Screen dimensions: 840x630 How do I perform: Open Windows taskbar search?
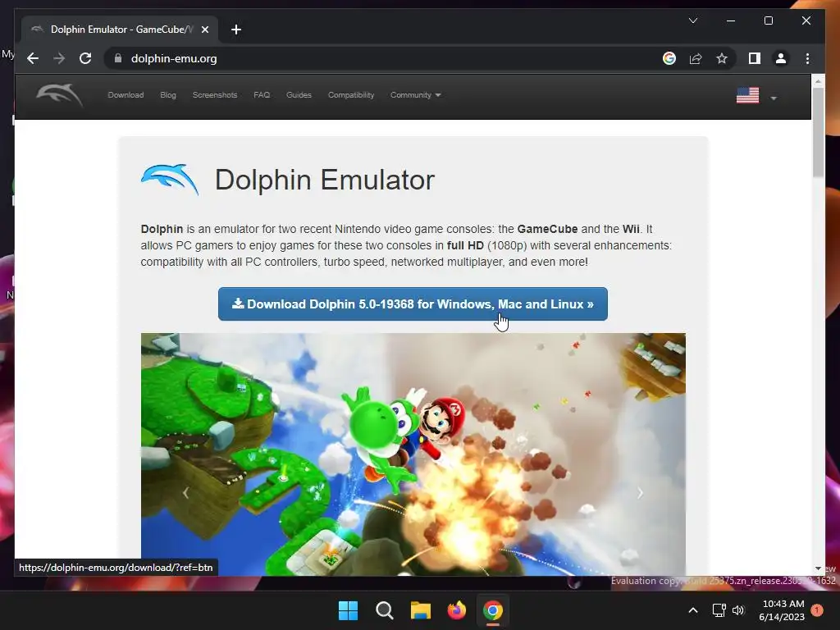(384, 610)
